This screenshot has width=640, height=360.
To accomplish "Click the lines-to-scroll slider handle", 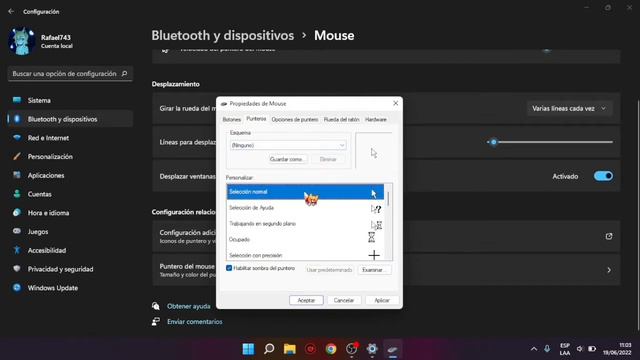I will coord(494,142).
